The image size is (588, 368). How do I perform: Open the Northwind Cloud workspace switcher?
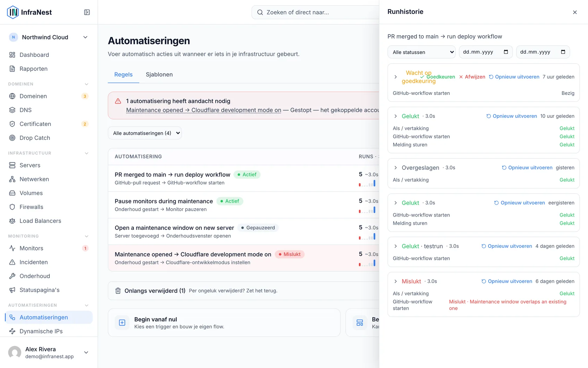point(49,37)
